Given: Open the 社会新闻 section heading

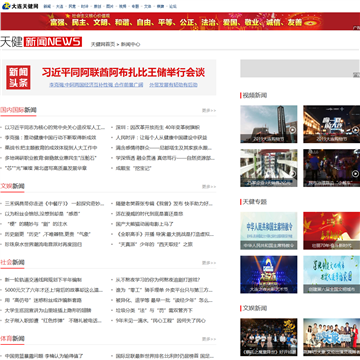Looking at the screenshot, I should pyautogui.click(x=12, y=262).
